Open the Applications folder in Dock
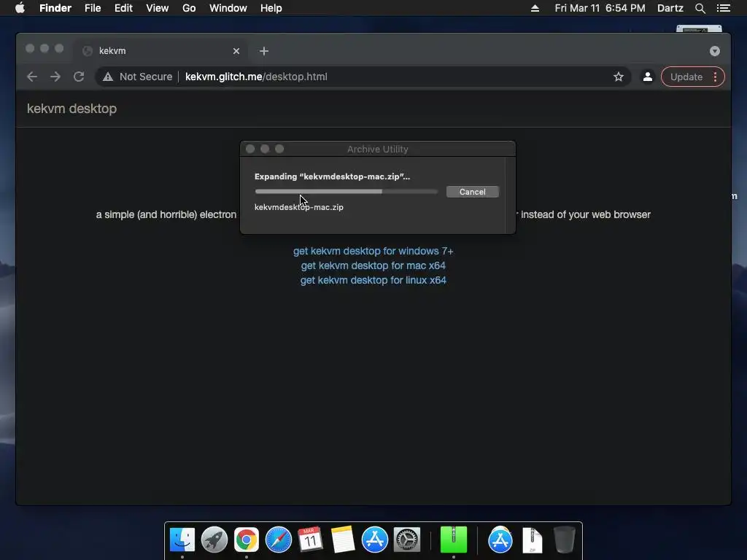Screen dimensions: 747x560 [500, 540]
